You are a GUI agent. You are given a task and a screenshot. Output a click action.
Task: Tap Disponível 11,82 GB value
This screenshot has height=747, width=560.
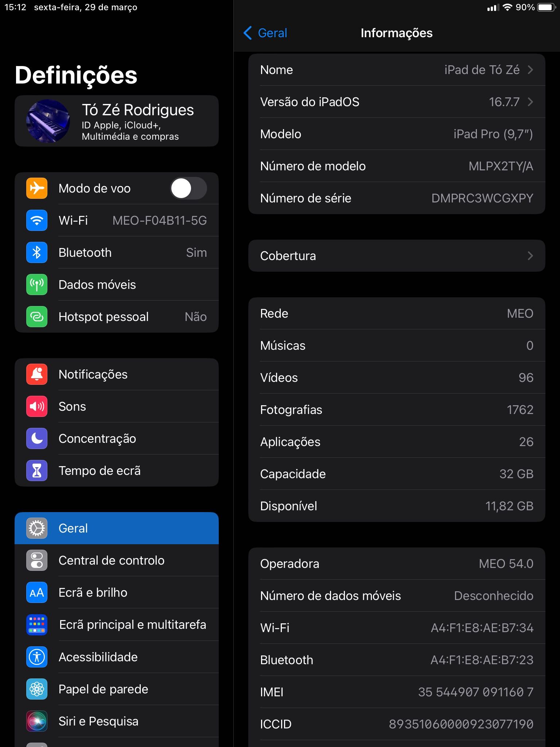click(509, 506)
